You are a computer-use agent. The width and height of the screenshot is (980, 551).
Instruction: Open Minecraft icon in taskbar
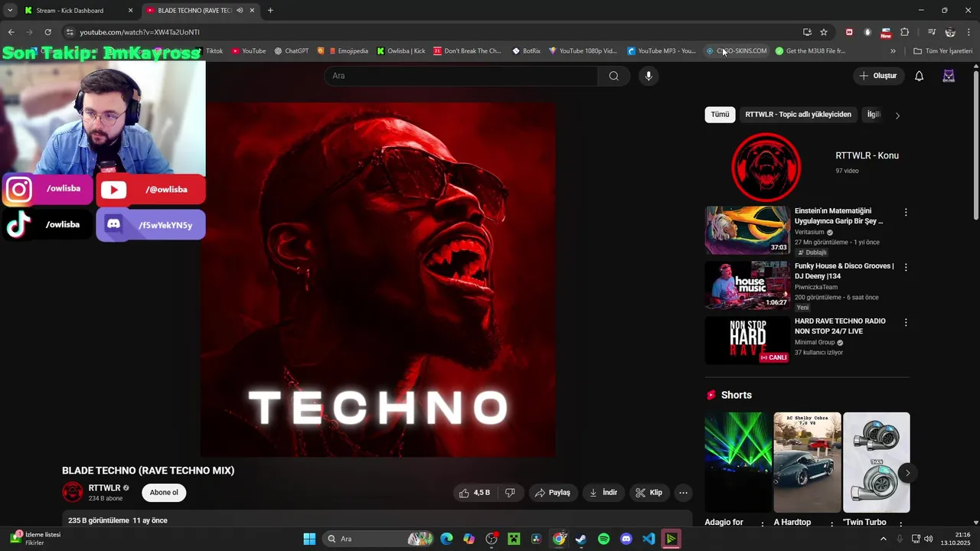point(514,539)
